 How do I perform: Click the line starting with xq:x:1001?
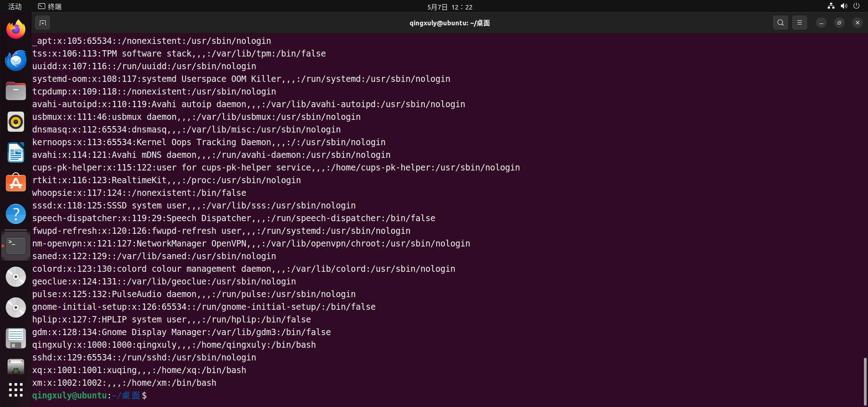[139, 370]
